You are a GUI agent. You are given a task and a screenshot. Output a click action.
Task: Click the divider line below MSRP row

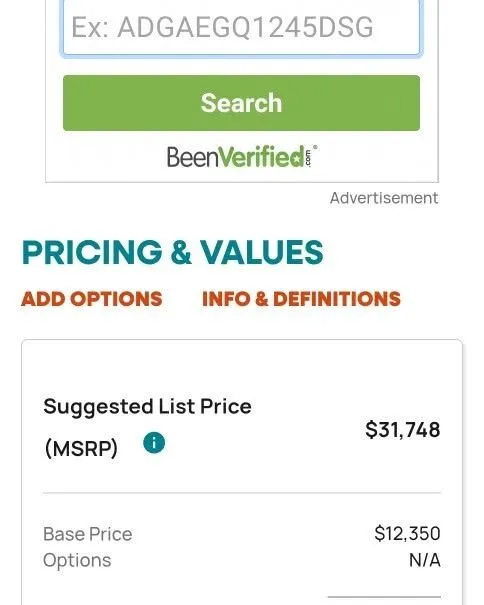242,493
